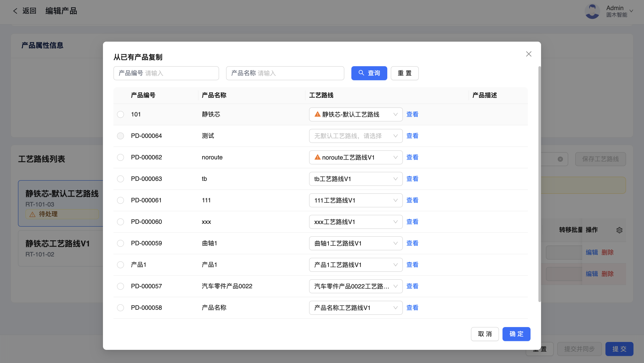Click the 产品编号 column header
644x363 pixels.
pyautogui.click(x=143, y=95)
